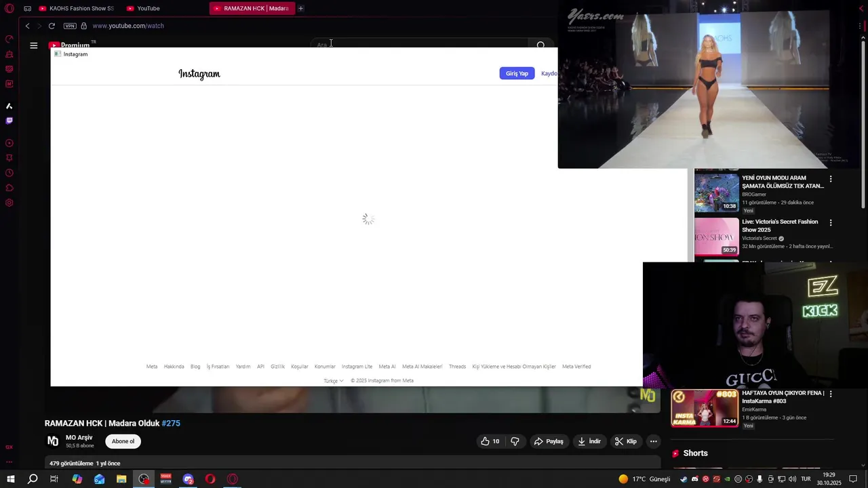Open more actions three-dot menu under video
The width and height of the screenshot is (868, 488).
tap(653, 441)
